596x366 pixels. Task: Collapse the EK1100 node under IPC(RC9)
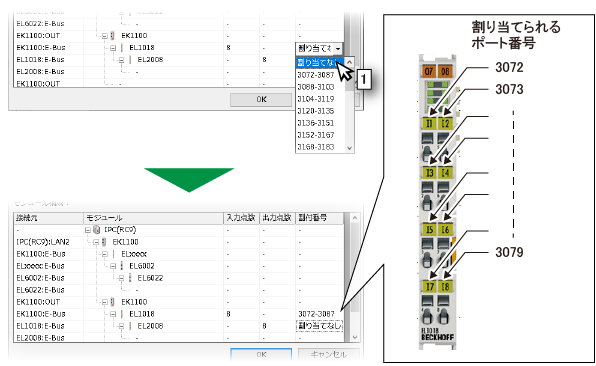[96, 242]
